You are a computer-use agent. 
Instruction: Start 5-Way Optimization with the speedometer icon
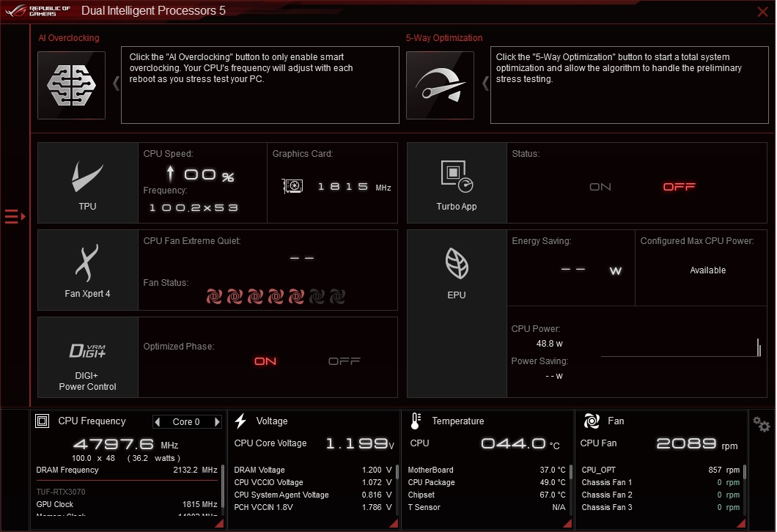(440, 85)
